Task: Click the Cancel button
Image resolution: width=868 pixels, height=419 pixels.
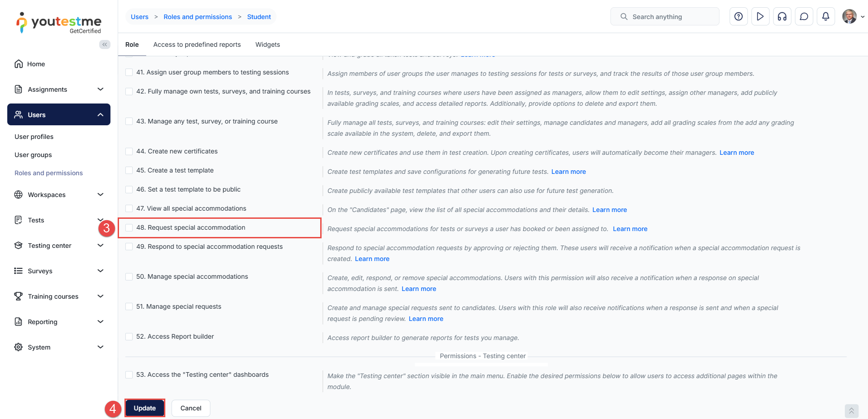Action: pos(191,408)
